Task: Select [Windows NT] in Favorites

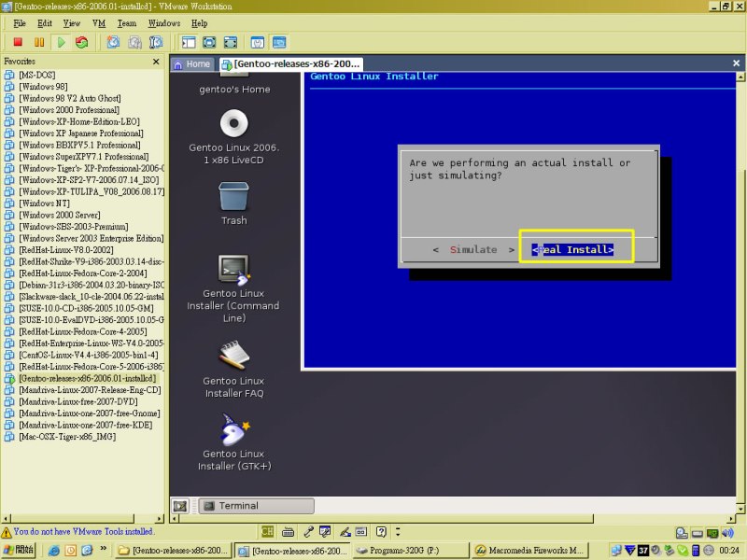Action: coord(44,203)
